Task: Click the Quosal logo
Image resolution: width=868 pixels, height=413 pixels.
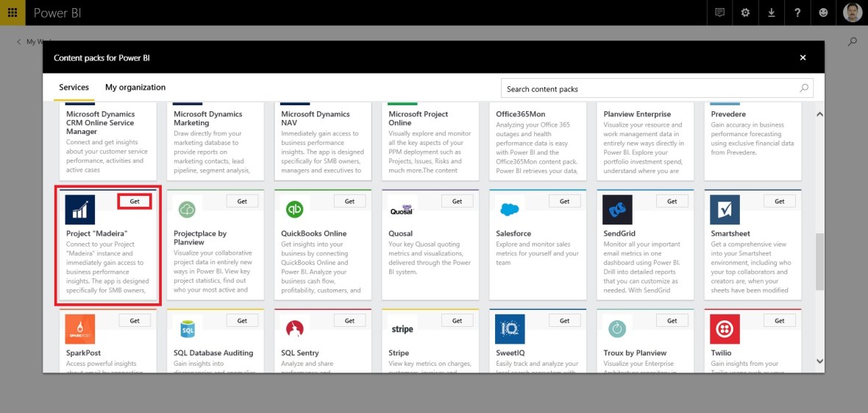Action: [x=402, y=210]
